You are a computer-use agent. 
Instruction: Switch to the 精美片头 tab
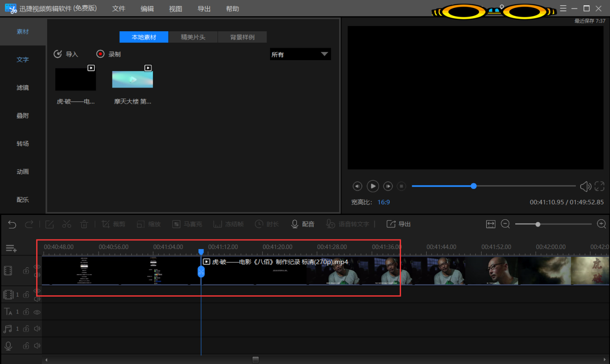pyautogui.click(x=193, y=37)
